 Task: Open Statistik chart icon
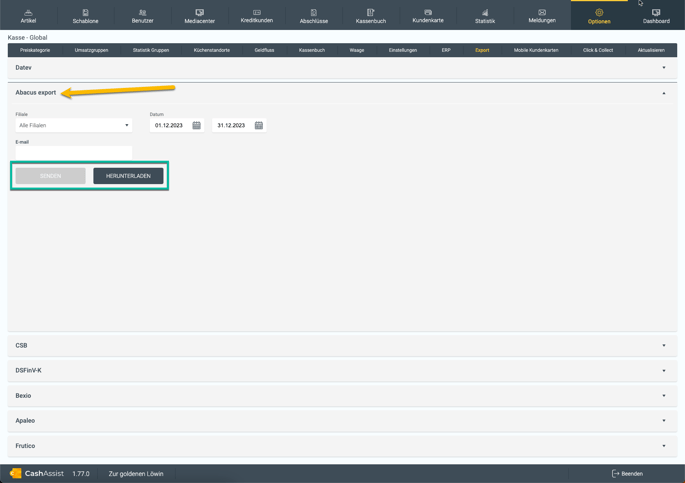click(x=485, y=12)
